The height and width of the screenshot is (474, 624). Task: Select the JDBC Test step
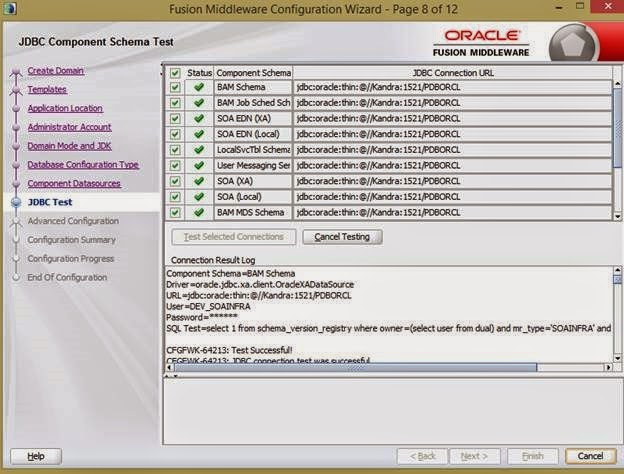50,202
